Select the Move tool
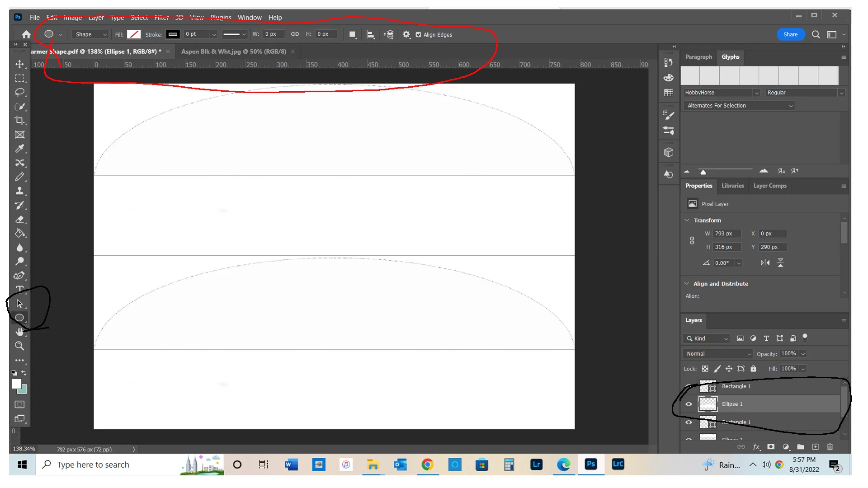This screenshot has height=488, width=868. (19, 64)
